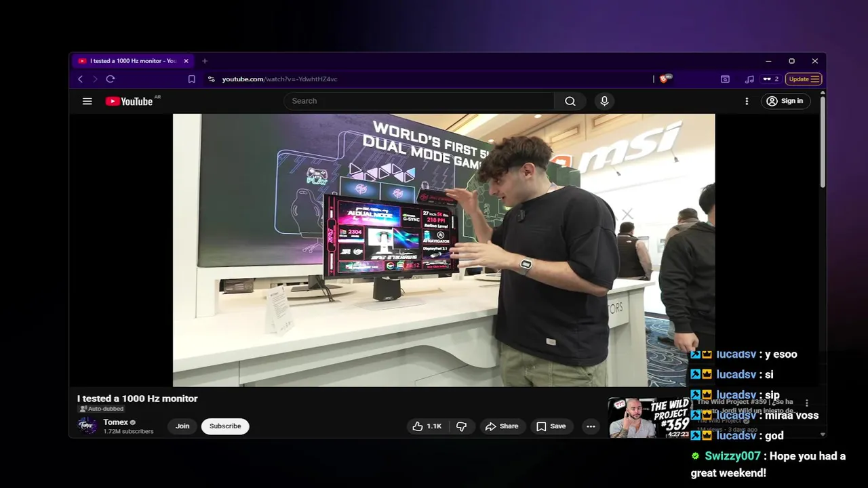The width and height of the screenshot is (868, 488).
Task: Go to YouTube home via the logo
Action: tap(129, 101)
